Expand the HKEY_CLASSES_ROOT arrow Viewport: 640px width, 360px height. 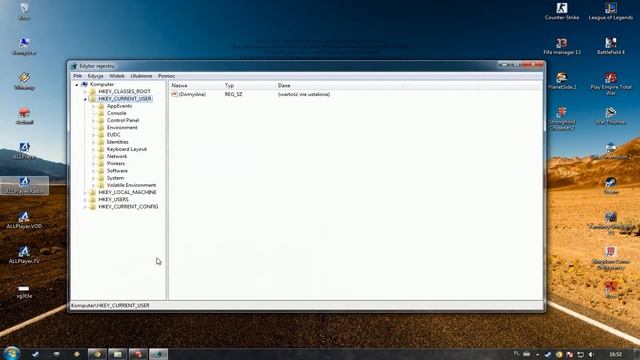85,92
